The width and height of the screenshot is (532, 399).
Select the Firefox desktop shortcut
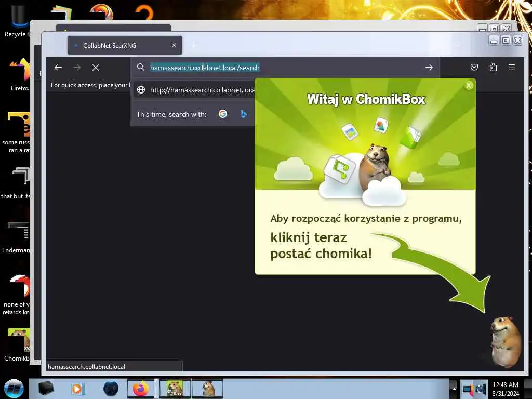[x=20, y=74]
